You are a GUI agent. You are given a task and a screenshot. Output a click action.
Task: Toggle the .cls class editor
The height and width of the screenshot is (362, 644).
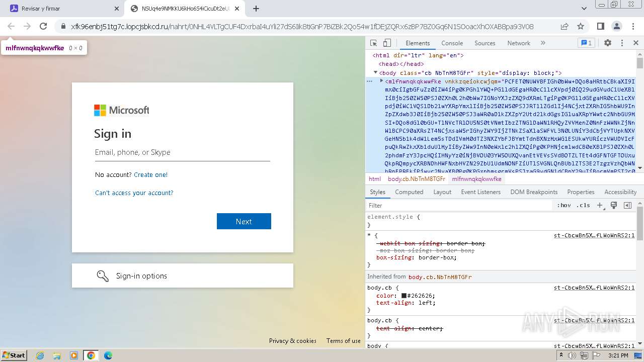point(584,205)
